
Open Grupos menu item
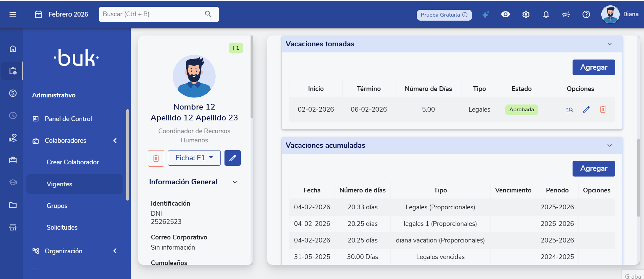(x=57, y=206)
